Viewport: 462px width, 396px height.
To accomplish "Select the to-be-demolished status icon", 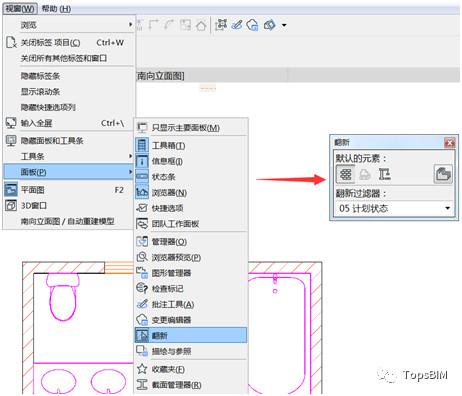I will (x=365, y=174).
